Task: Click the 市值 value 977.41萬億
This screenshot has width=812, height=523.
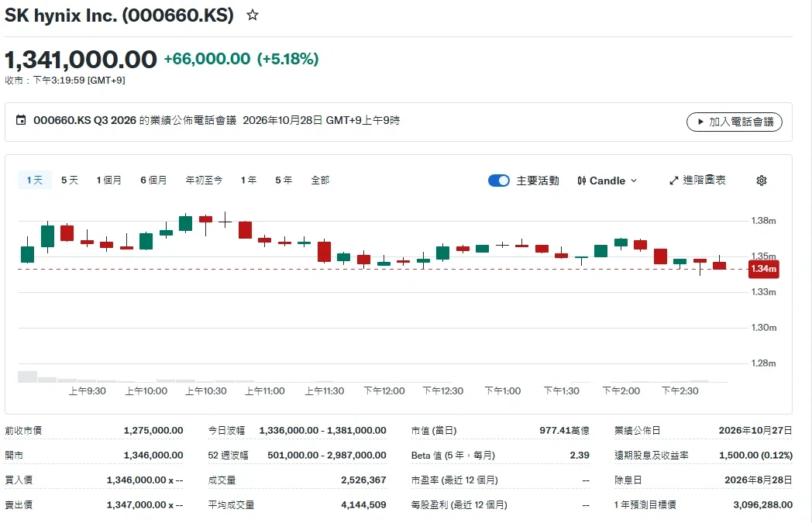Action: (565, 430)
